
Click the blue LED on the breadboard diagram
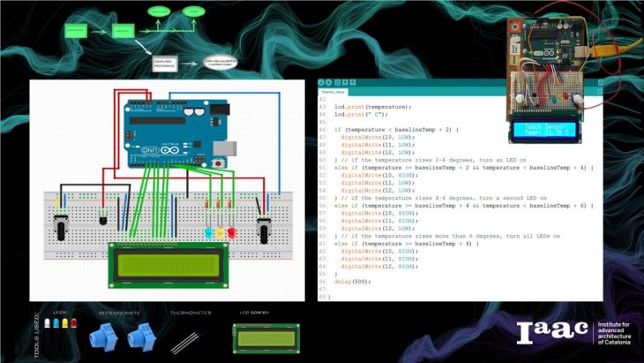tap(209, 233)
